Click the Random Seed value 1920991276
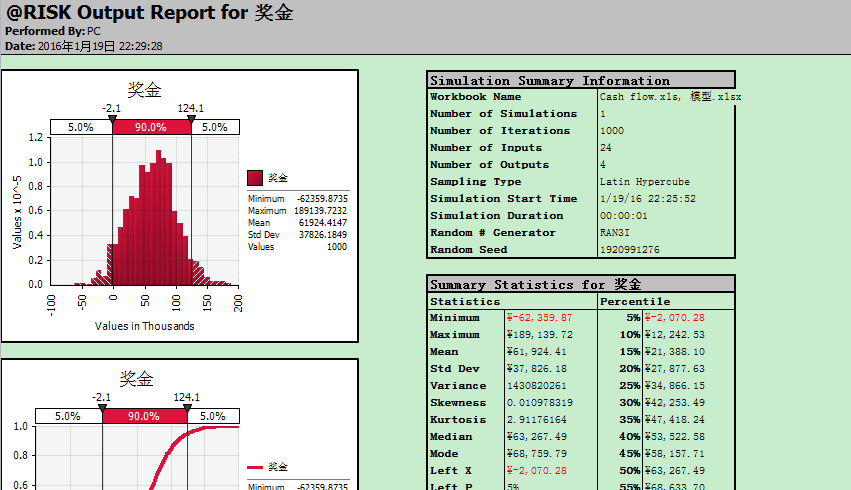Viewport: 851px width, 490px height. tap(630, 250)
